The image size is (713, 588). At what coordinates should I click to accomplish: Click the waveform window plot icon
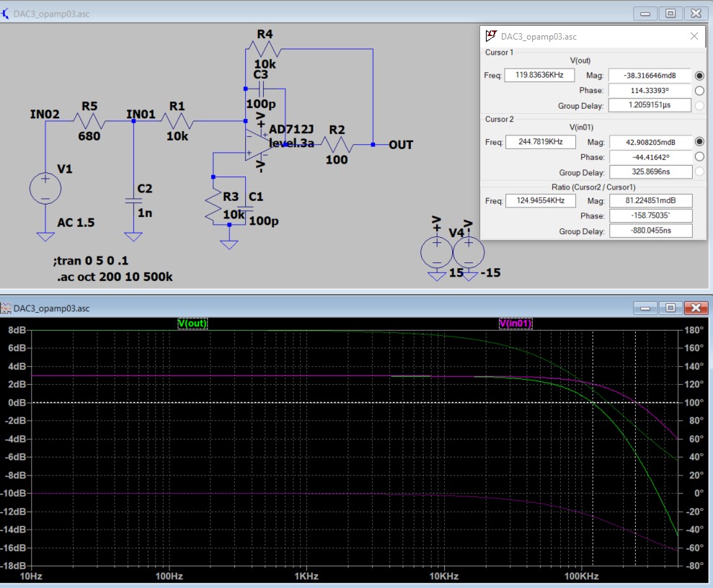coord(6,308)
